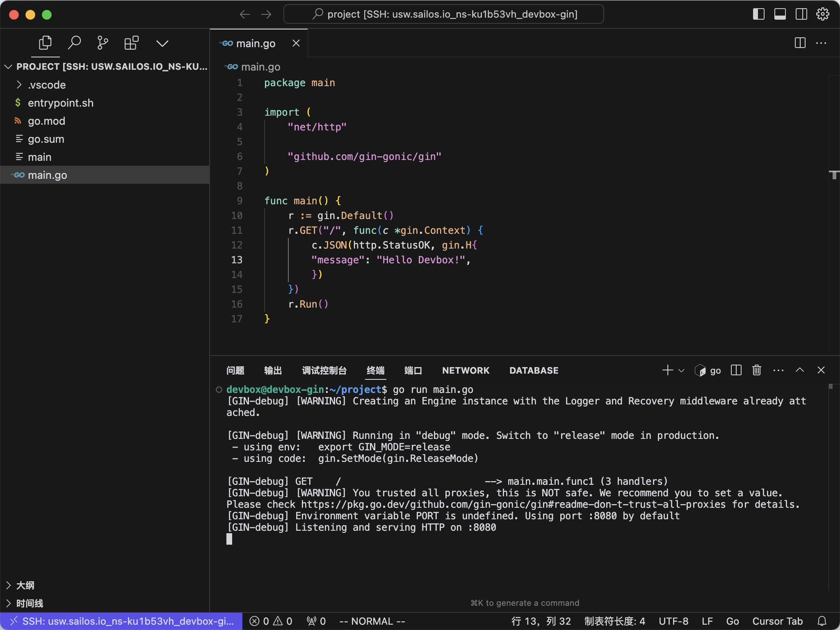This screenshot has width=840, height=630.
Task: Open the Source Control icon
Action: click(x=103, y=43)
